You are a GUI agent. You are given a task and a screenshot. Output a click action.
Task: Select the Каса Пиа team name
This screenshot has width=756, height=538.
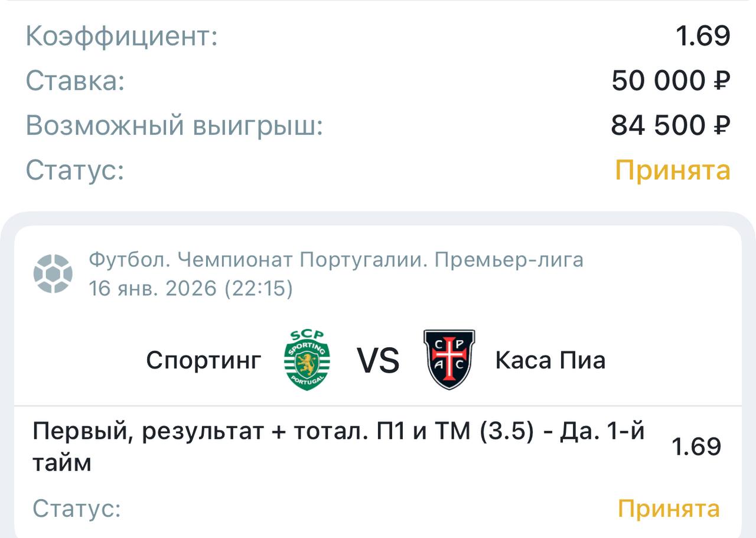(550, 360)
